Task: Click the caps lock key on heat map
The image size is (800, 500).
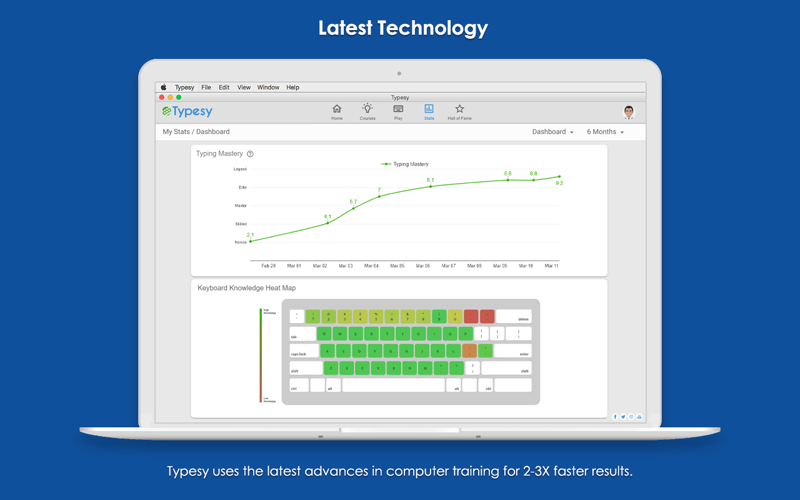Action: click(x=304, y=351)
